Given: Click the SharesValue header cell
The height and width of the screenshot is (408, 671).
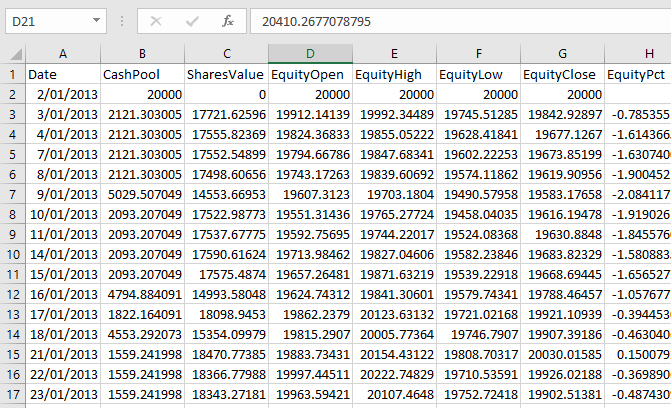Looking at the screenshot, I should [227, 74].
